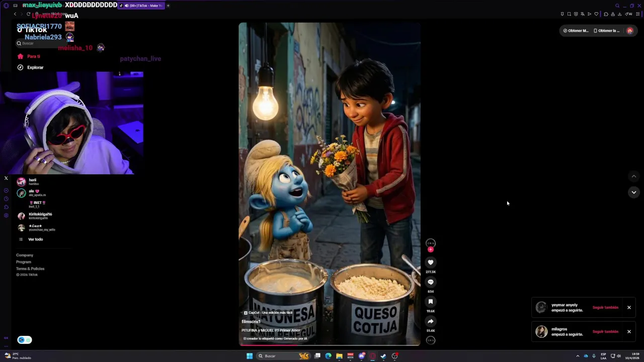This screenshot has width=644, height=362.
Task: Click Seguir también for yeymar anyely
Action: tap(605, 308)
